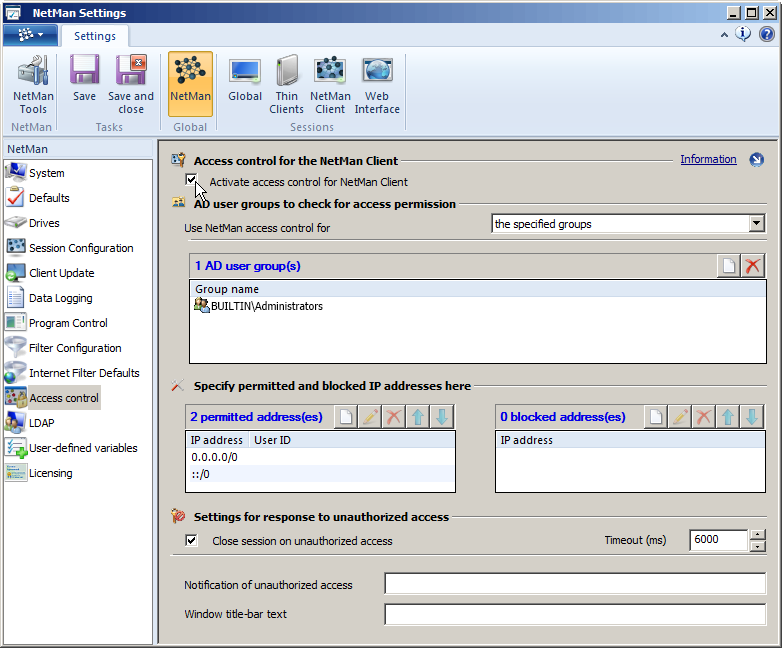Screen dimensions: 782x648
Task: Toggle Activate access control for NetMan Client
Action: point(192,181)
